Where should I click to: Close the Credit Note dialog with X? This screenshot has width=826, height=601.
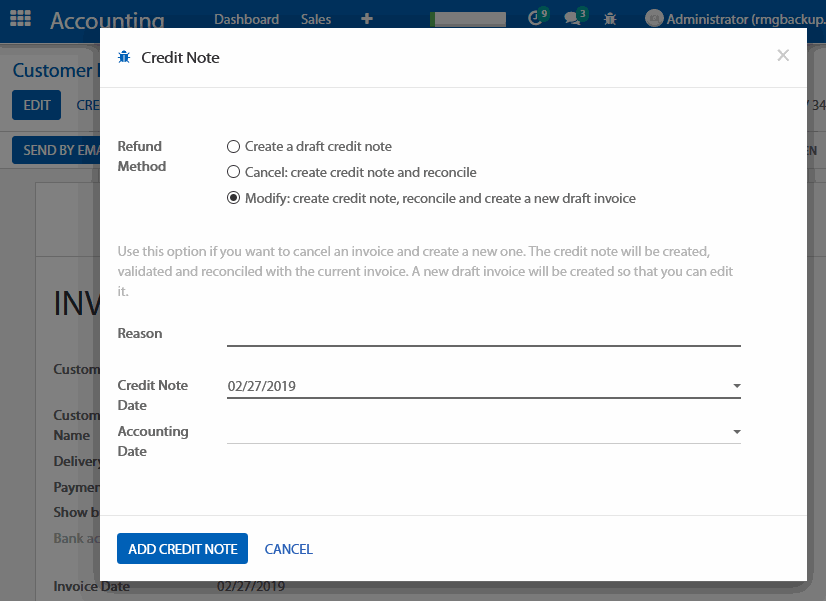pos(783,56)
